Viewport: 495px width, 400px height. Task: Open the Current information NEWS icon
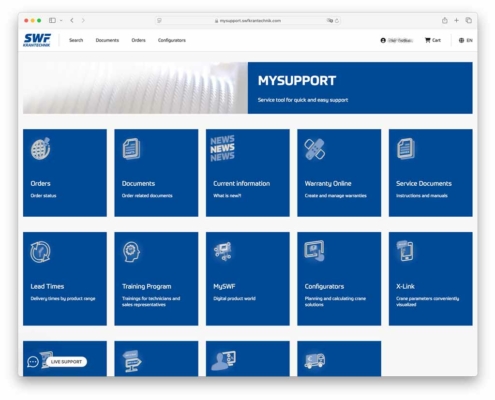click(222, 148)
